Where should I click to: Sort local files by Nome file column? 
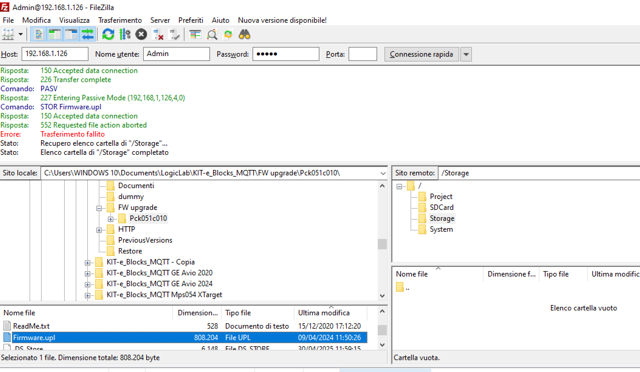coord(87,313)
